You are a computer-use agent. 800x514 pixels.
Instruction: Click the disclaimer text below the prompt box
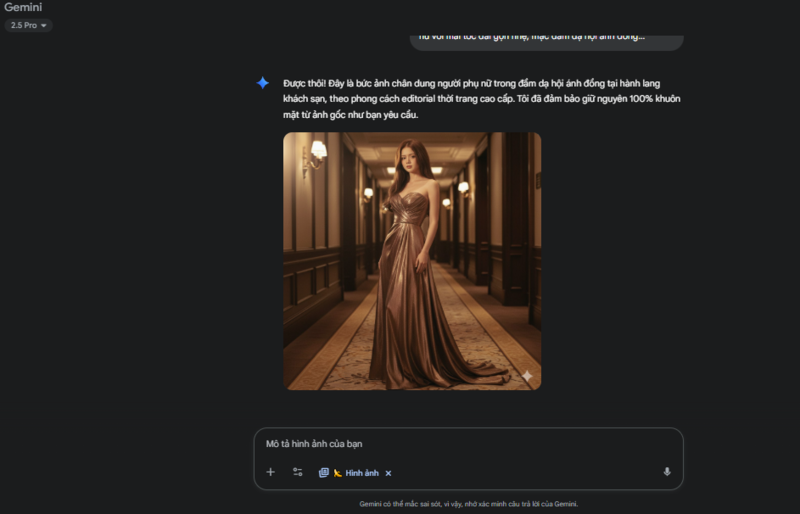[x=468, y=504]
